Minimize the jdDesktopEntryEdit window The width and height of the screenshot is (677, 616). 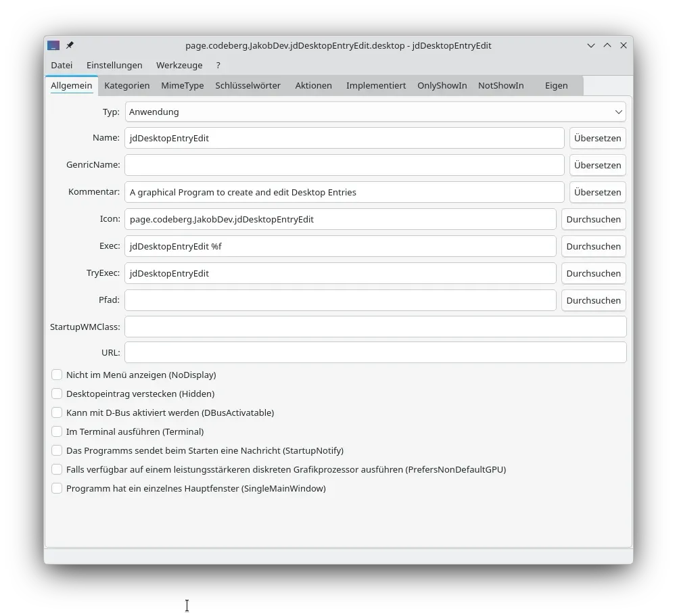click(591, 45)
